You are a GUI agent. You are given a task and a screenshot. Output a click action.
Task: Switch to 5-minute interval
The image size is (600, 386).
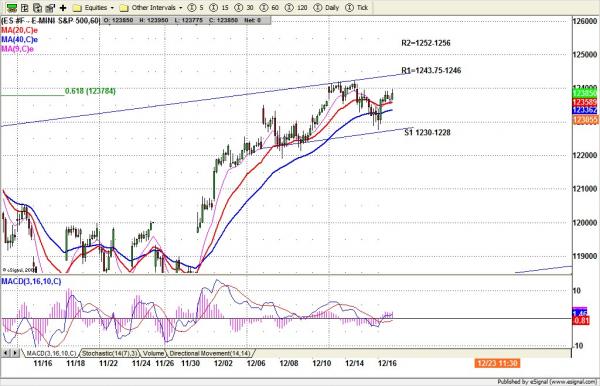point(196,8)
